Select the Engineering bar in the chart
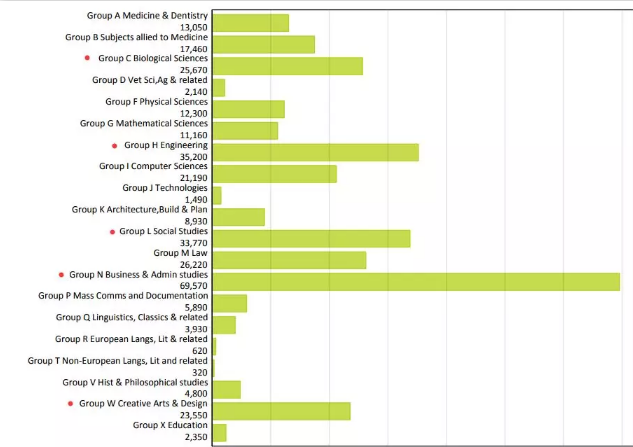The width and height of the screenshot is (633, 447). click(315, 152)
